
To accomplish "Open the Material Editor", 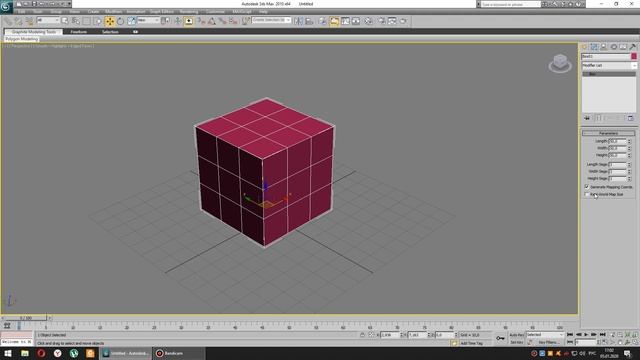I will 369,21.
